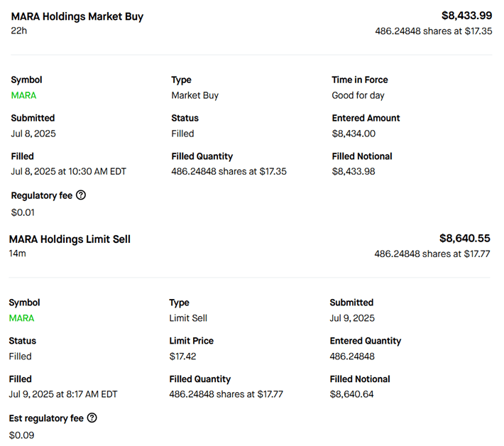Screen dimensions: 504x446
Task: Click the $8,433.99 total amount
Action: click(466, 15)
